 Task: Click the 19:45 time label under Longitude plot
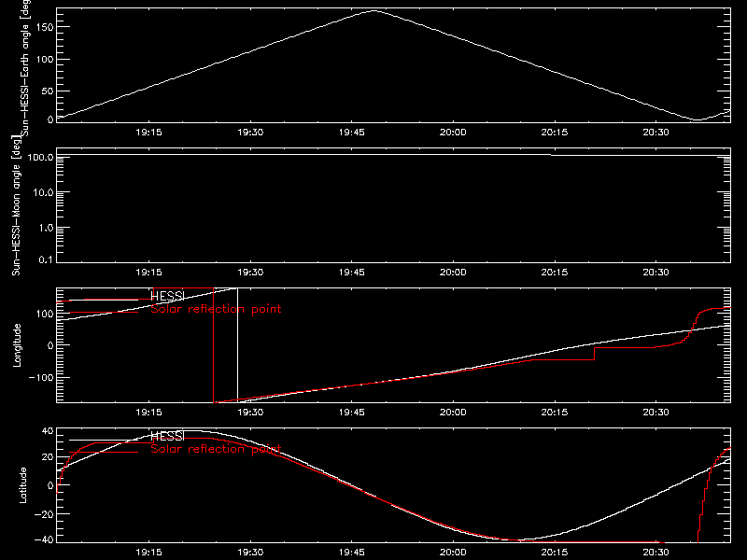[x=352, y=413]
